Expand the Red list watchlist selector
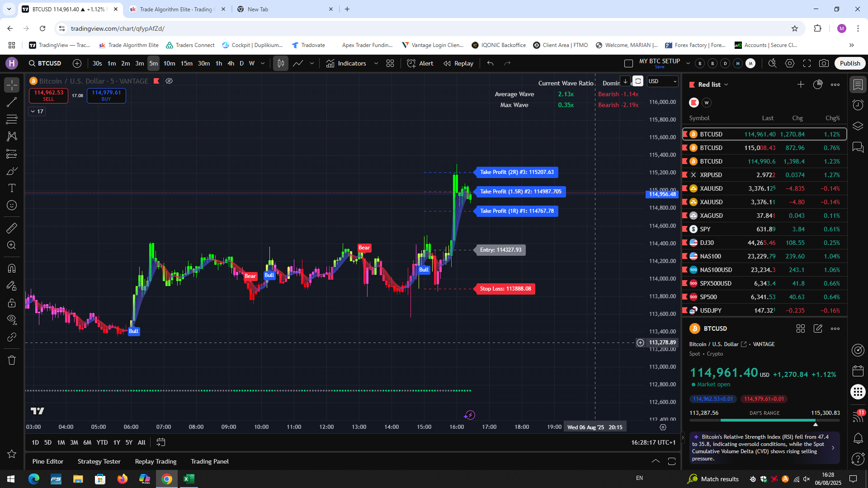This screenshot has width=868, height=488. click(x=726, y=84)
